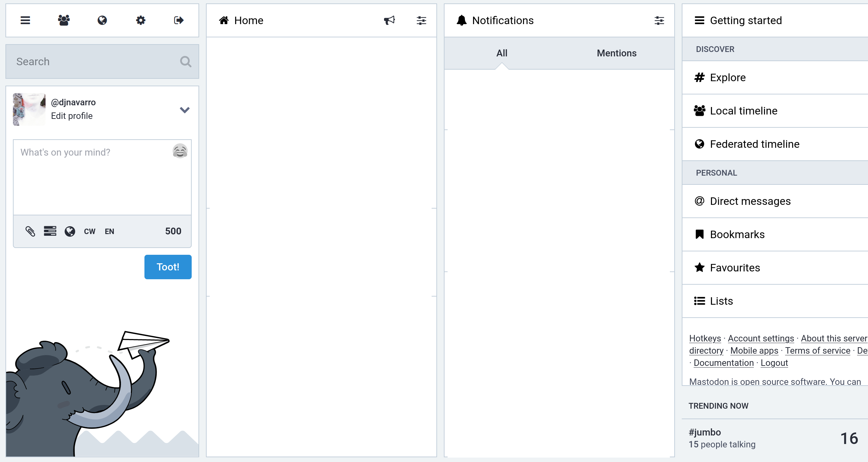Screen dimensions: 868x462
Task: Log out using the exit icon
Action: [x=179, y=20]
